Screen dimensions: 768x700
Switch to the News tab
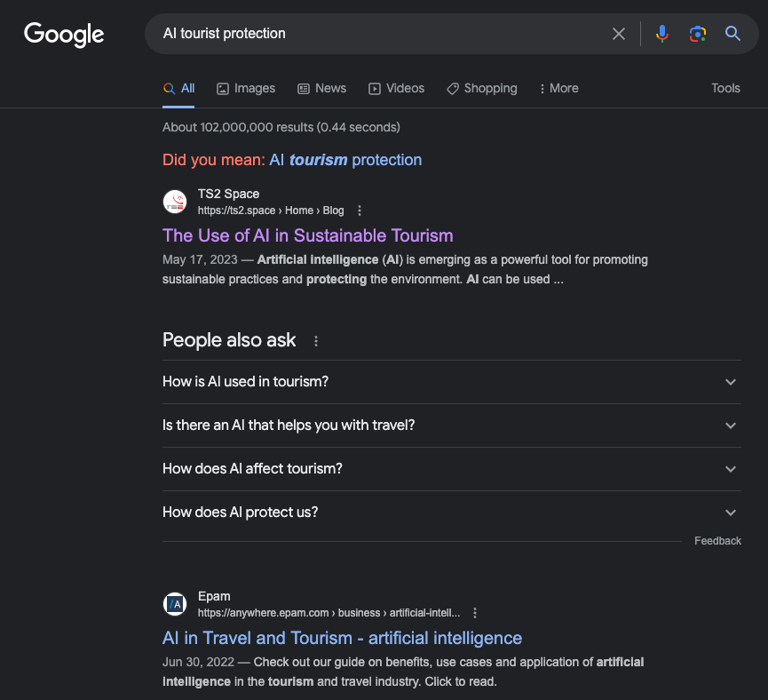[x=321, y=88]
